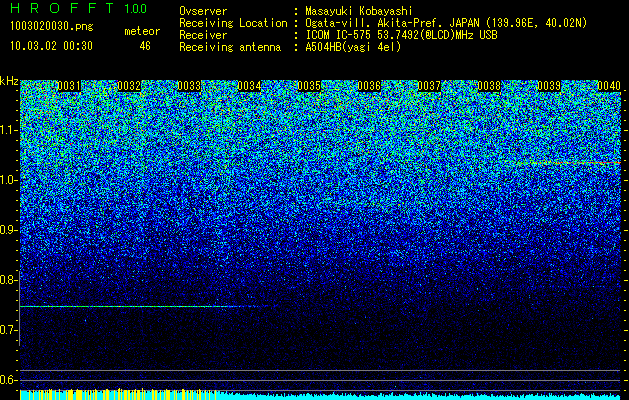
Task: Click the 0.6 kHz axis label
Action: click(9, 380)
